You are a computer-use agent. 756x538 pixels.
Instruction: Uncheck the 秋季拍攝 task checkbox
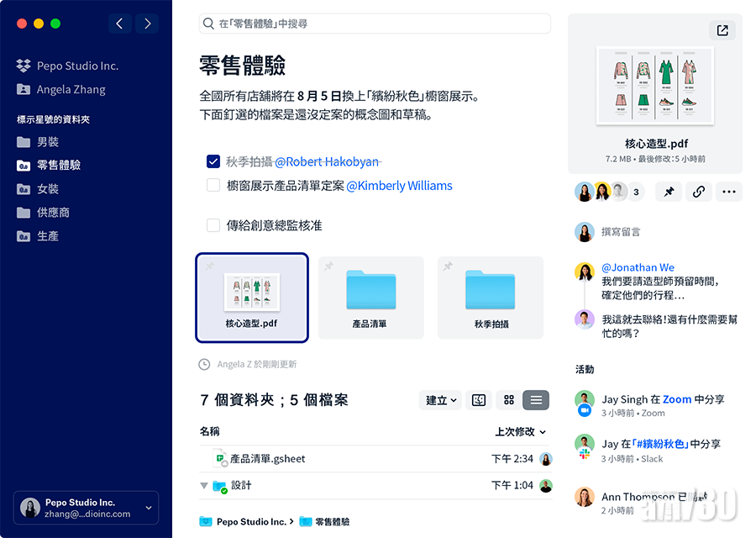(213, 161)
